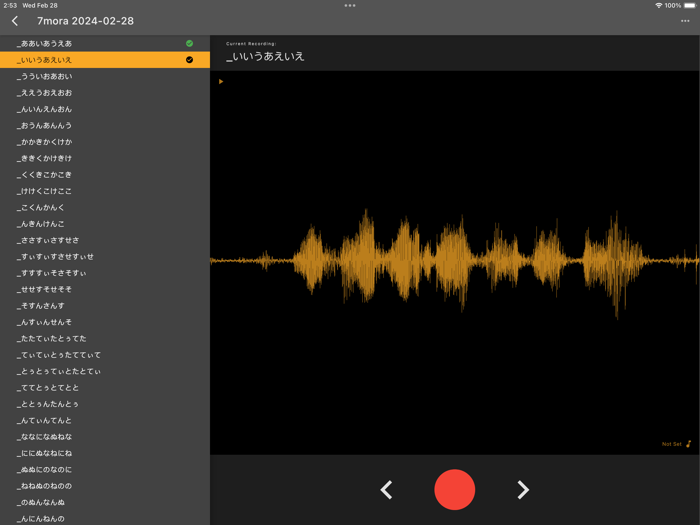Select the _ににぬなねにね line
Screen dimensions: 700x525
click(105, 453)
